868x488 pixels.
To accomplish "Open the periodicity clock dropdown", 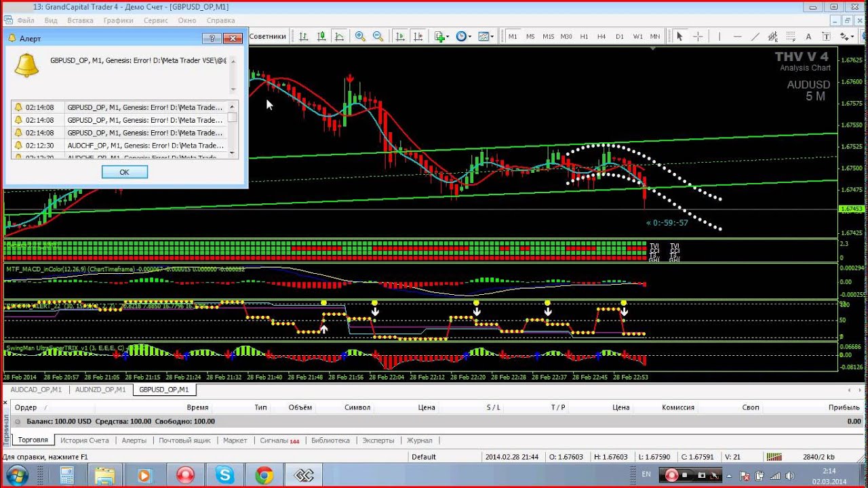I will (x=464, y=37).
